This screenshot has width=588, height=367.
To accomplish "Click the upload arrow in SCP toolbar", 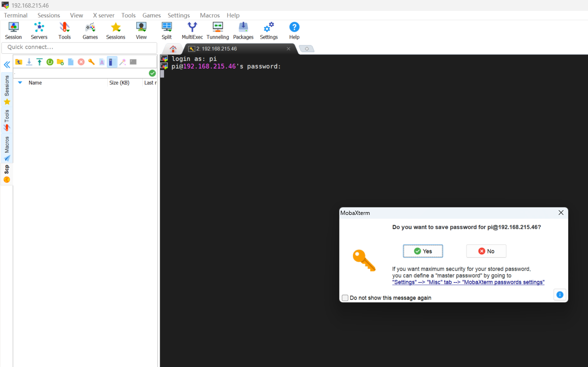I will [x=40, y=62].
